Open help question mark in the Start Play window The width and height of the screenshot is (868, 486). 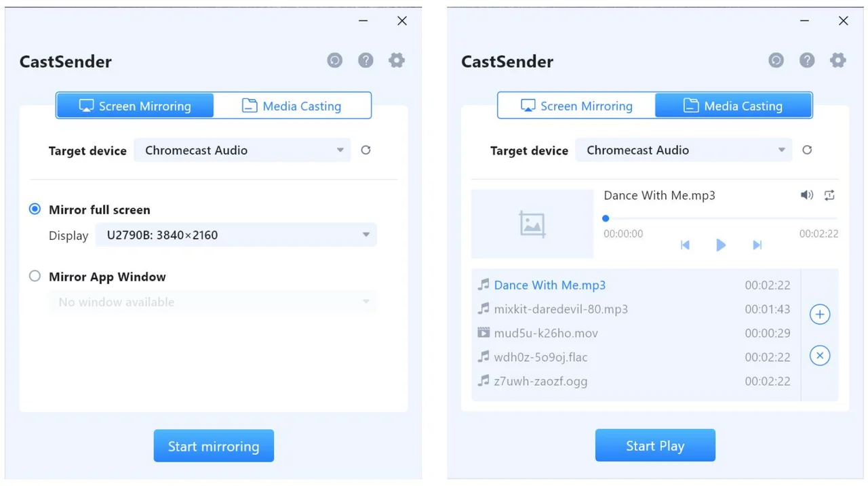807,60
